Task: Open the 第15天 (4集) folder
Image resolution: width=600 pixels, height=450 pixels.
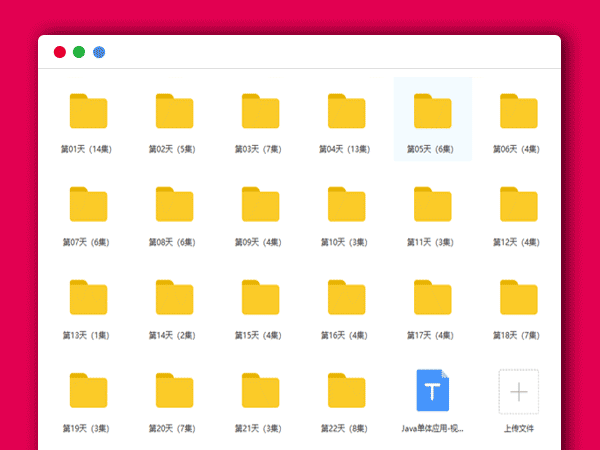Action: [260, 297]
